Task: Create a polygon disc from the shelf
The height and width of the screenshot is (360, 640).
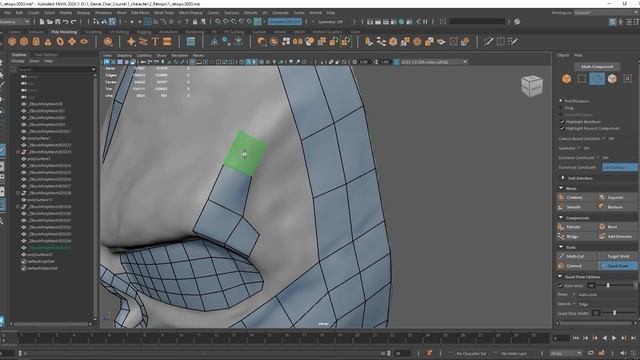Action: pyautogui.click(x=84, y=41)
